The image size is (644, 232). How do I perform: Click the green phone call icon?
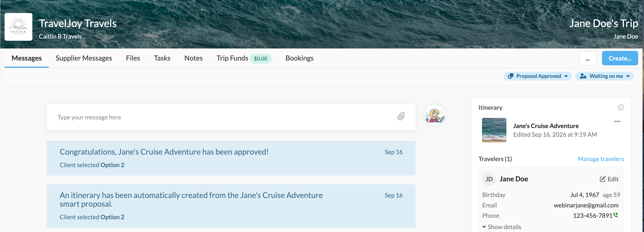click(616, 215)
